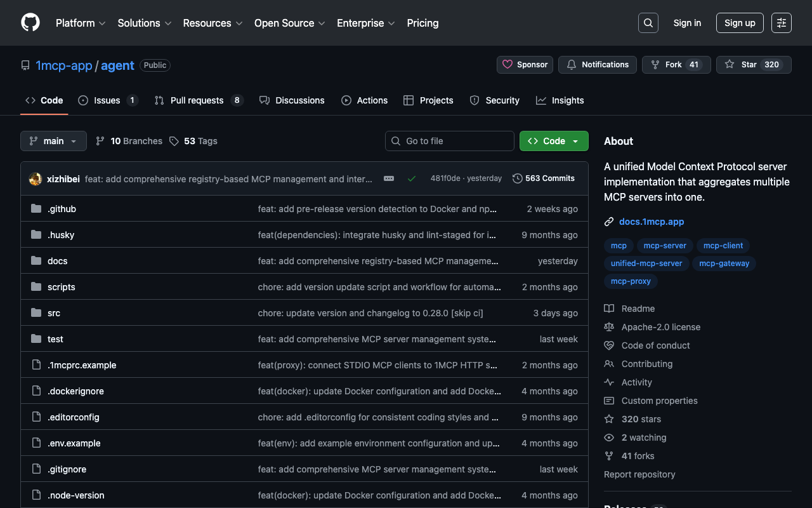This screenshot has height=508, width=812.
Task: Open the 563 Commits history
Action: click(544, 178)
